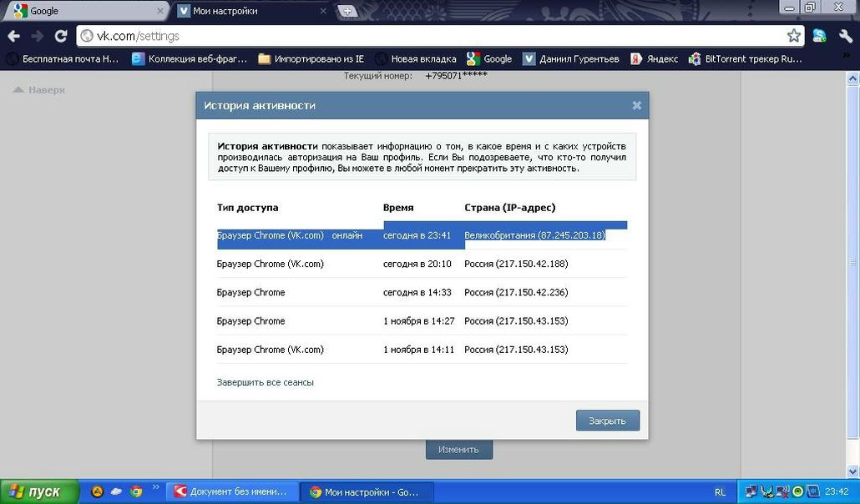
Task: Open the Импортировано из IE bookmarks folder
Action: [x=311, y=58]
